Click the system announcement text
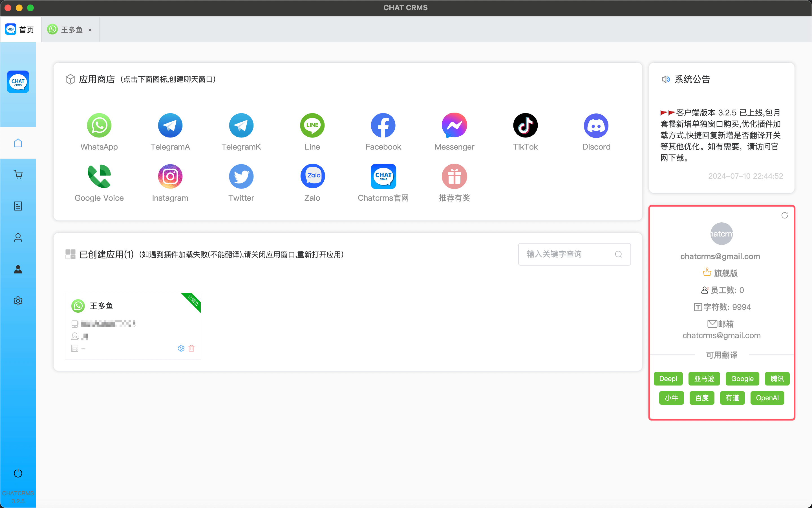The image size is (812, 508). click(720, 135)
